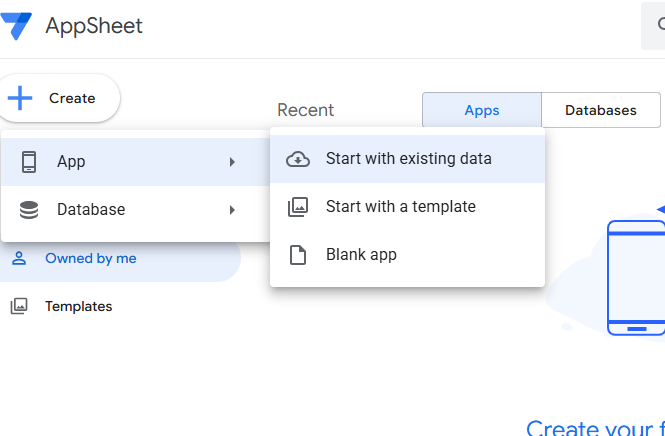Expand the Database submenu arrow

(x=232, y=210)
